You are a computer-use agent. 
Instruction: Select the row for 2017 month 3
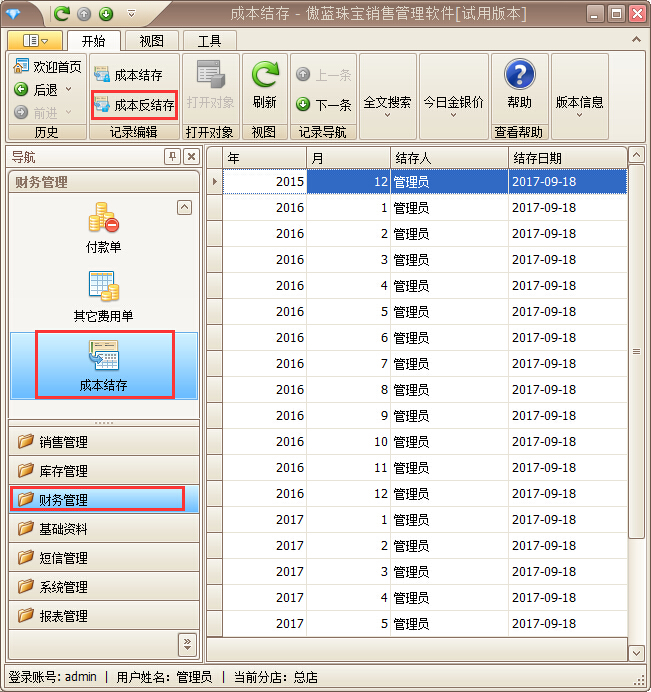point(425,572)
